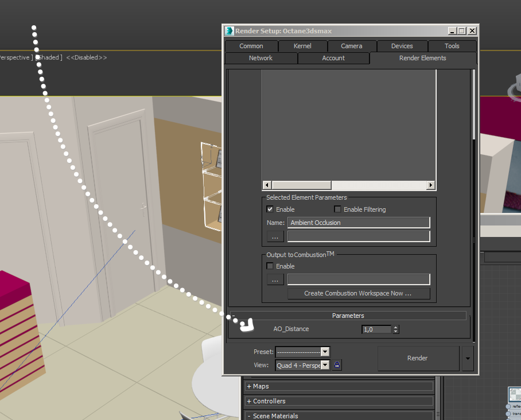Click the Render button
Screen dimensions: 521x420
[418, 358]
